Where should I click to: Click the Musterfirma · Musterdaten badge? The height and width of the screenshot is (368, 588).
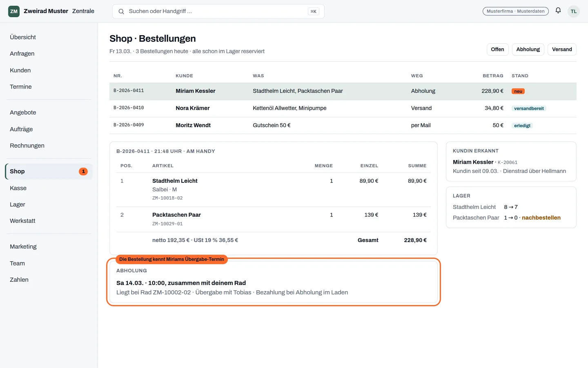[x=516, y=11]
